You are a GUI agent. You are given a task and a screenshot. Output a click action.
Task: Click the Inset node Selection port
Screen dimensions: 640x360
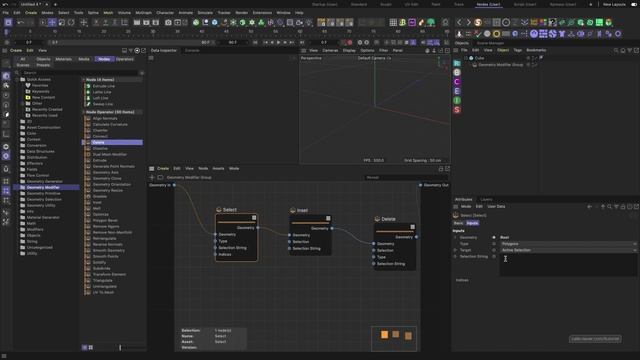(289, 242)
